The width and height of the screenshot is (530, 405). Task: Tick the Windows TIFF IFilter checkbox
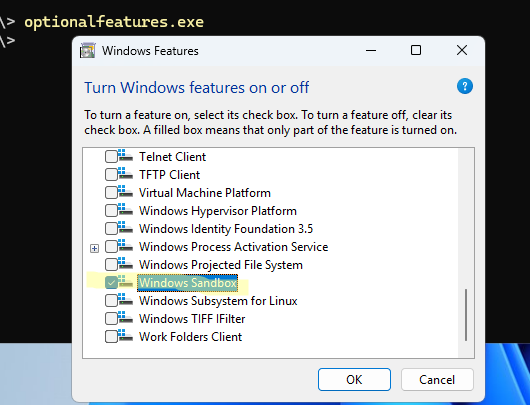pyautogui.click(x=111, y=319)
